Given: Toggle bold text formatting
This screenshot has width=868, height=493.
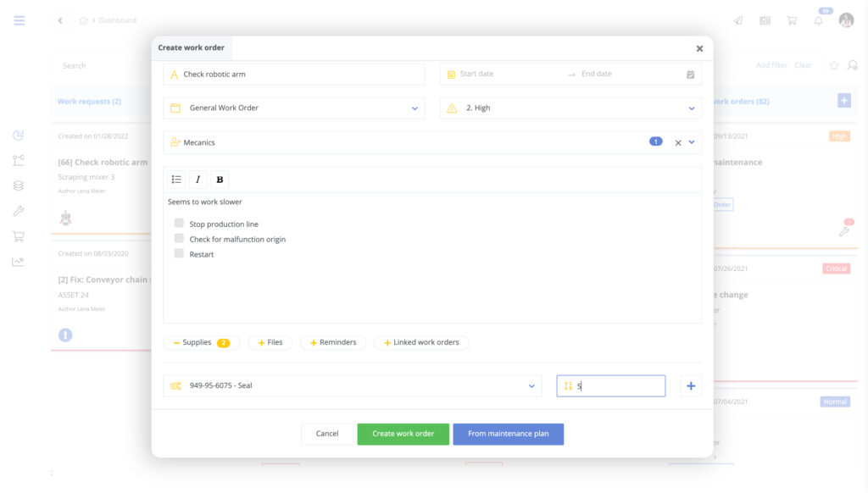Looking at the screenshot, I should point(220,180).
